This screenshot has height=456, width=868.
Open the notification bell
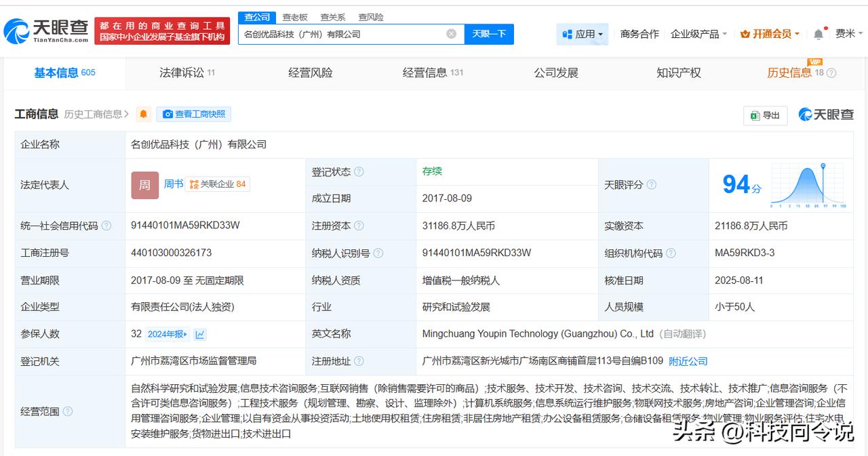click(x=818, y=34)
